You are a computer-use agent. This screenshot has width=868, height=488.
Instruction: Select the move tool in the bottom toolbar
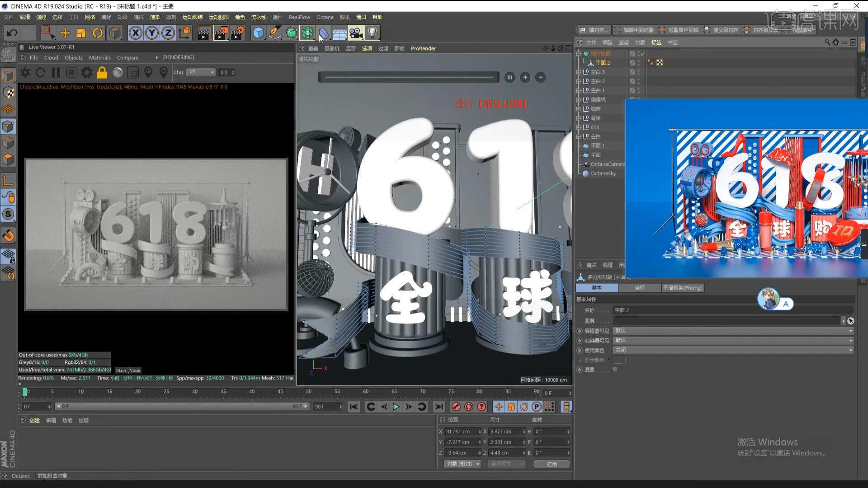499,407
